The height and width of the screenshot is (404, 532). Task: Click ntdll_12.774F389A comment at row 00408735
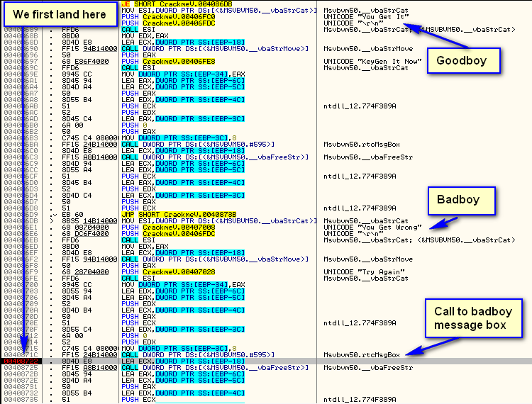(360, 400)
